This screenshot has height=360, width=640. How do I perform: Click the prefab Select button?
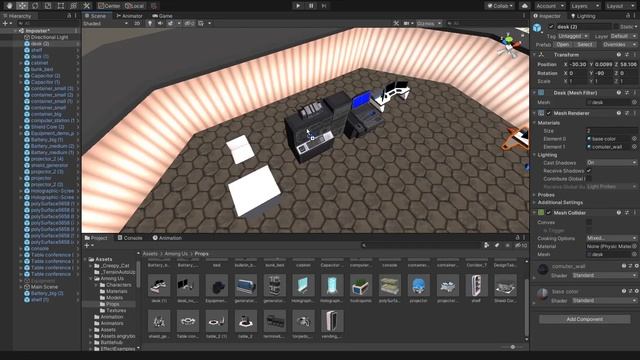(x=584, y=44)
